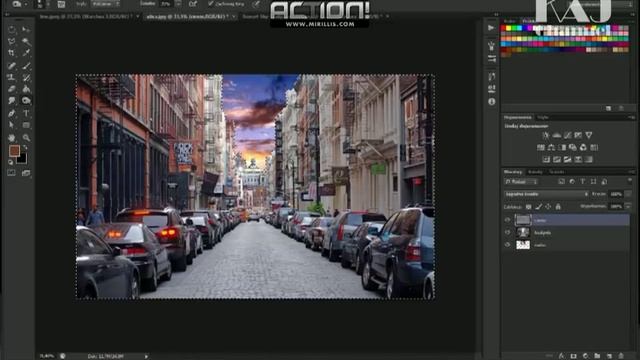Toggle Quick Mask mode
The height and width of the screenshot is (360, 640).
tap(11, 173)
